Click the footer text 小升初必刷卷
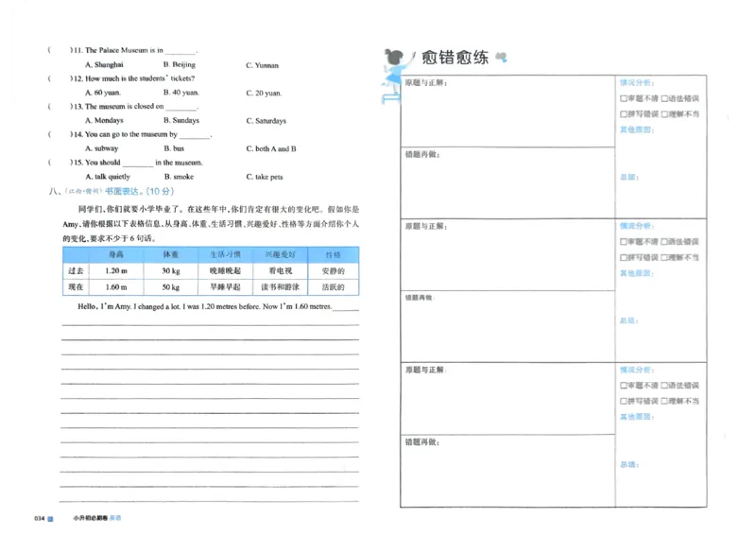The width and height of the screenshot is (756, 535). [x=90, y=518]
